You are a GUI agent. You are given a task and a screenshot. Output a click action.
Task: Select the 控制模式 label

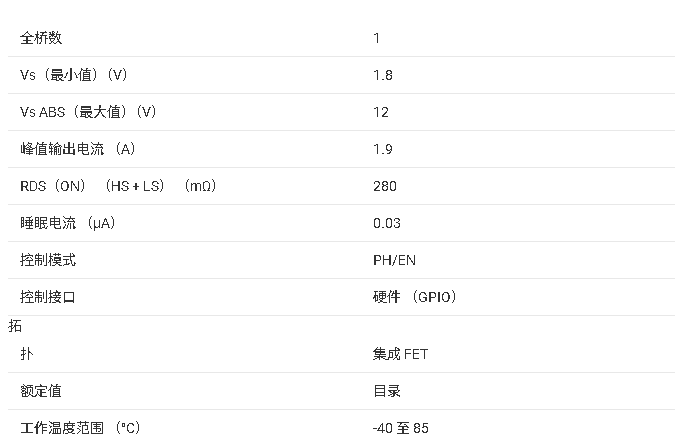coord(48,260)
